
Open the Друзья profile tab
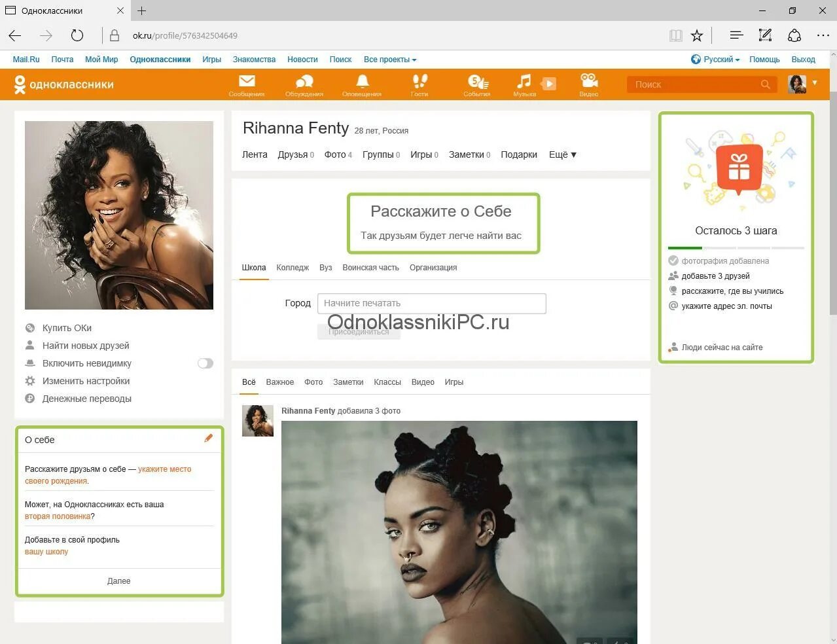296,154
